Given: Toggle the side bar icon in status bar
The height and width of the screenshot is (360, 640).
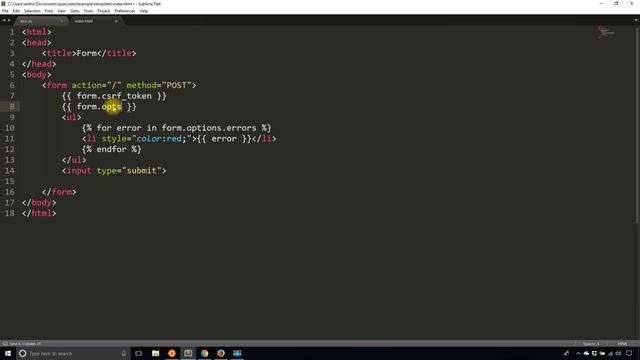Looking at the screenshot, I should click(x=5, y=344).
